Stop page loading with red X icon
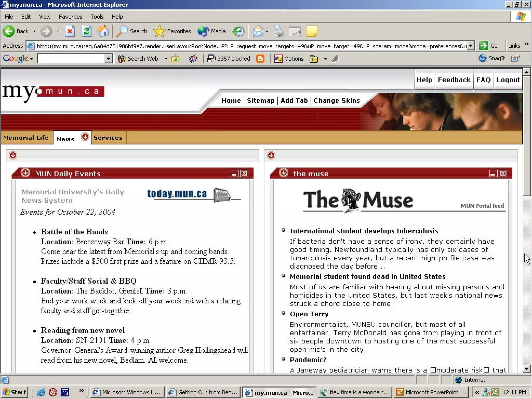 click(70, 31)
